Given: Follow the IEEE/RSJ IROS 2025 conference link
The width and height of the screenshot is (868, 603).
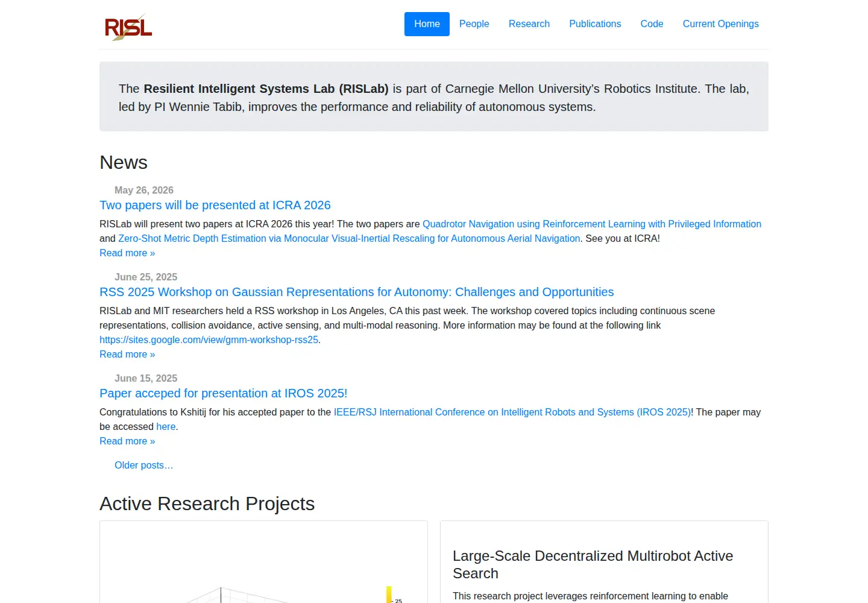Looking at the screenshot, I should click(512, 412).
